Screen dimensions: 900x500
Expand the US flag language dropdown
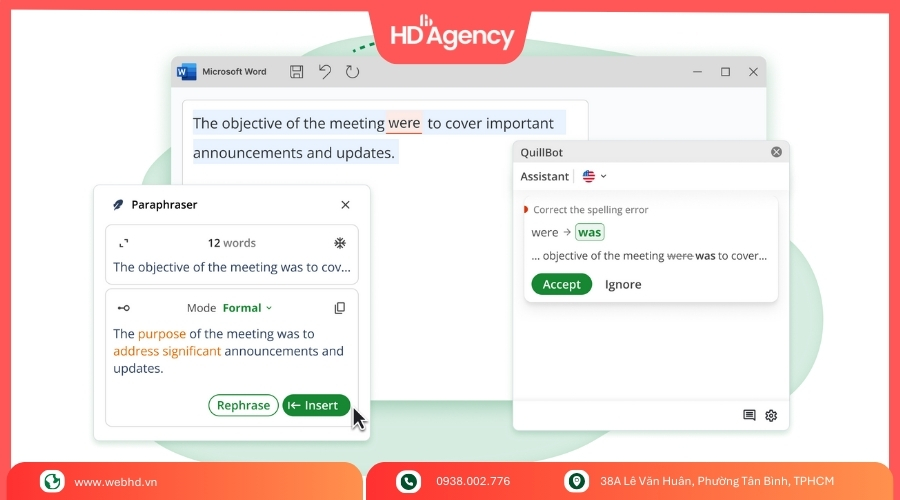click(594, 177)
